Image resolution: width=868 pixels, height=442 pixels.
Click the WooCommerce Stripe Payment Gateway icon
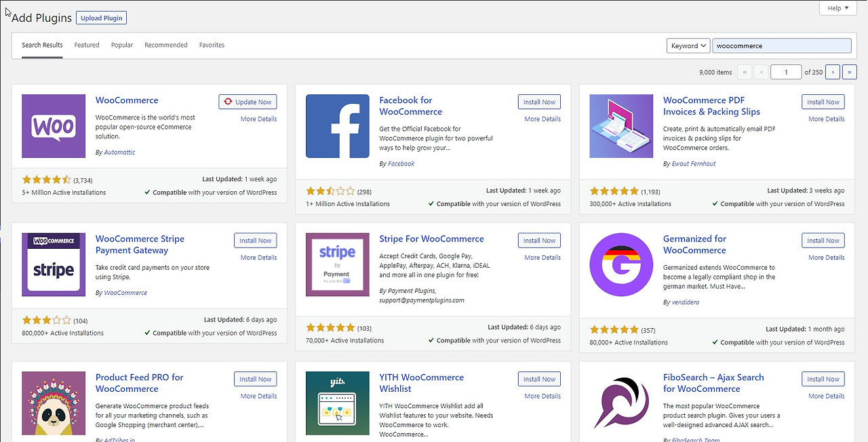click(54, 264)
